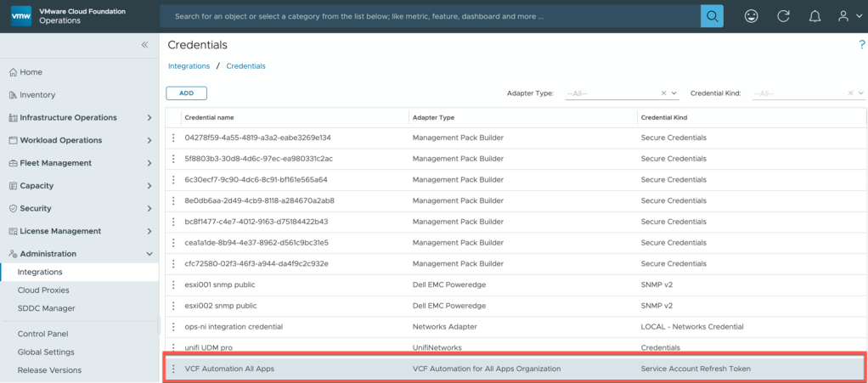The width and height of the screenshot is (868, 383).
Task: Open the feedback smiley icon
Action: click(x=752, y=16)
